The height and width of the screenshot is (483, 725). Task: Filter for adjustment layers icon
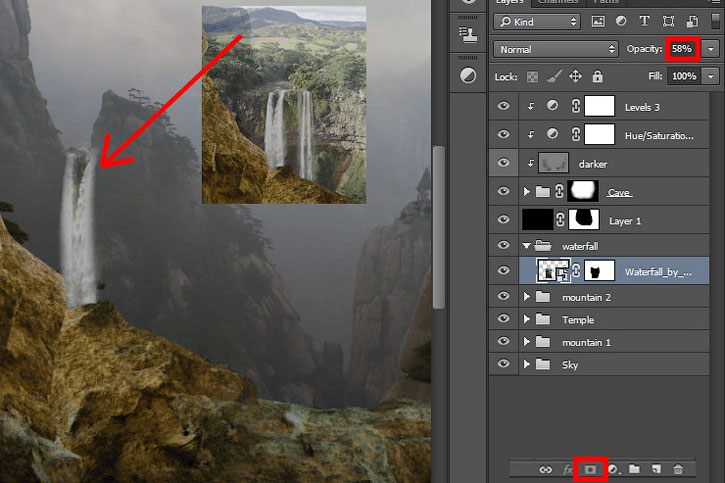[621, 21]
